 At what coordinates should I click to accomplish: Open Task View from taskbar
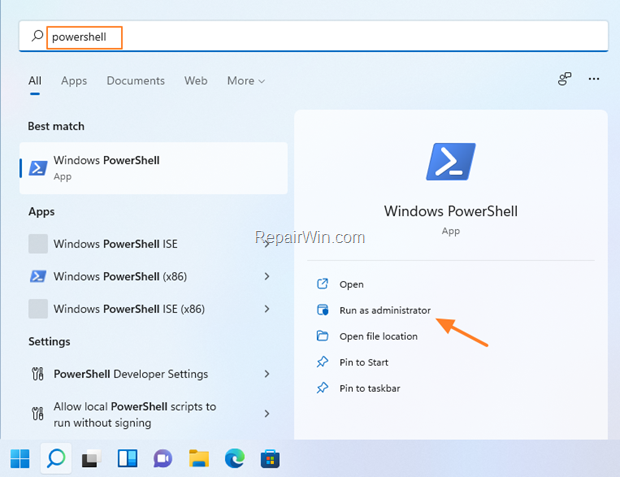91,459
